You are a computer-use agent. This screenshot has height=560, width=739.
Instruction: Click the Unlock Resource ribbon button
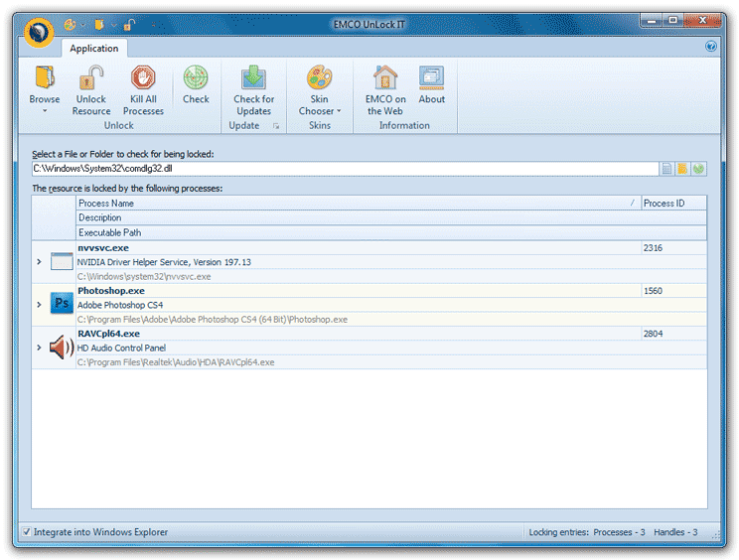pos(91,90)
